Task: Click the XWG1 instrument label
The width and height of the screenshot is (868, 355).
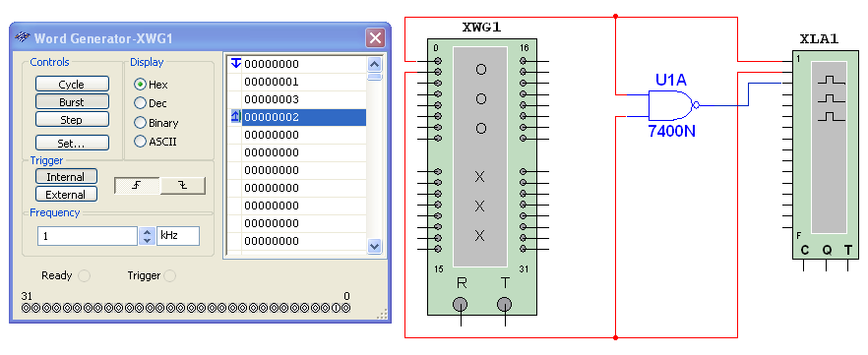Action: pyautogui.click(x=481, y=28)
